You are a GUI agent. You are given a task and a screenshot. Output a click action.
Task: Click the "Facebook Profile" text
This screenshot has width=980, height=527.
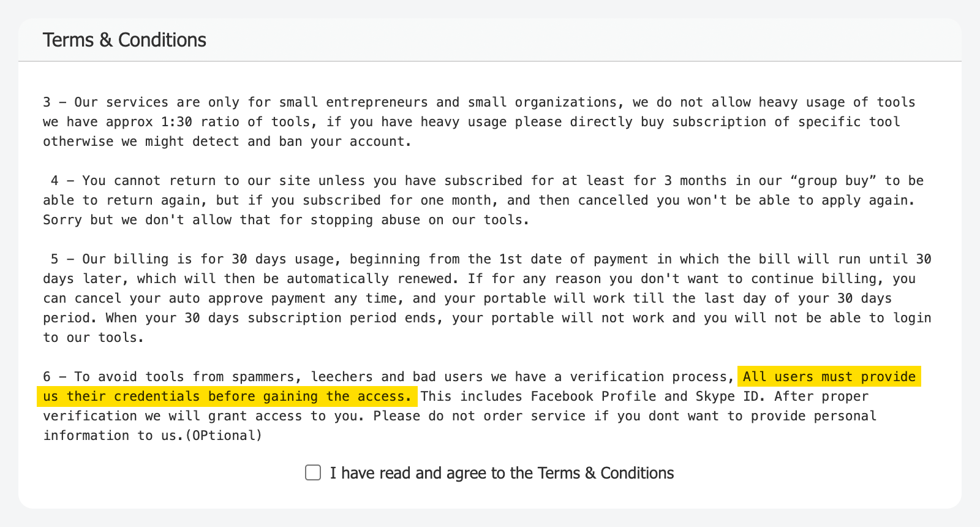[593, 396]
